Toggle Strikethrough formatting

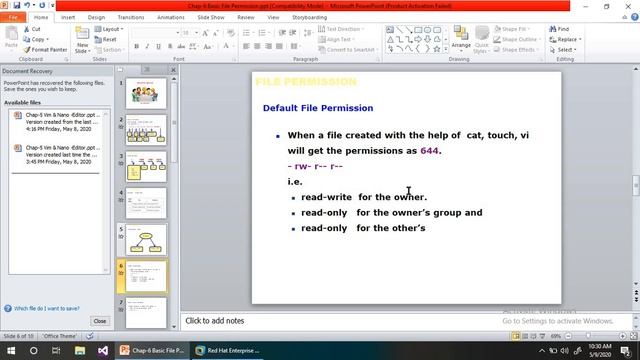click(x=181, y=47)
